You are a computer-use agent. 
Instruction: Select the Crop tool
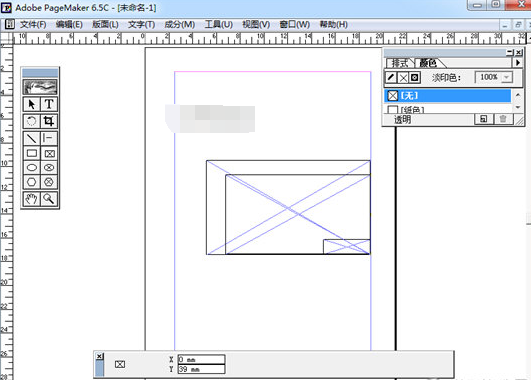[49, 121]
